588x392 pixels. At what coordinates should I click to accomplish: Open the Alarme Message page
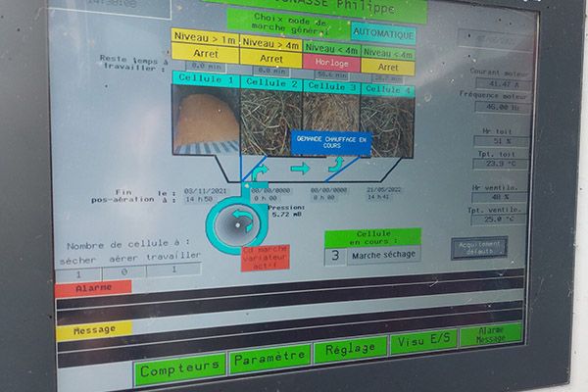[491, 335]
